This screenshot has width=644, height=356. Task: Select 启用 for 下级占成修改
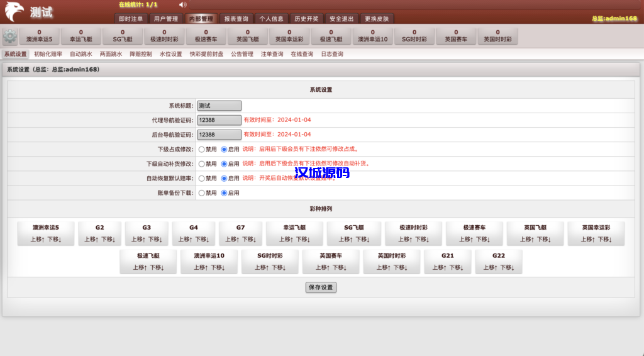[x=224, y=150]
